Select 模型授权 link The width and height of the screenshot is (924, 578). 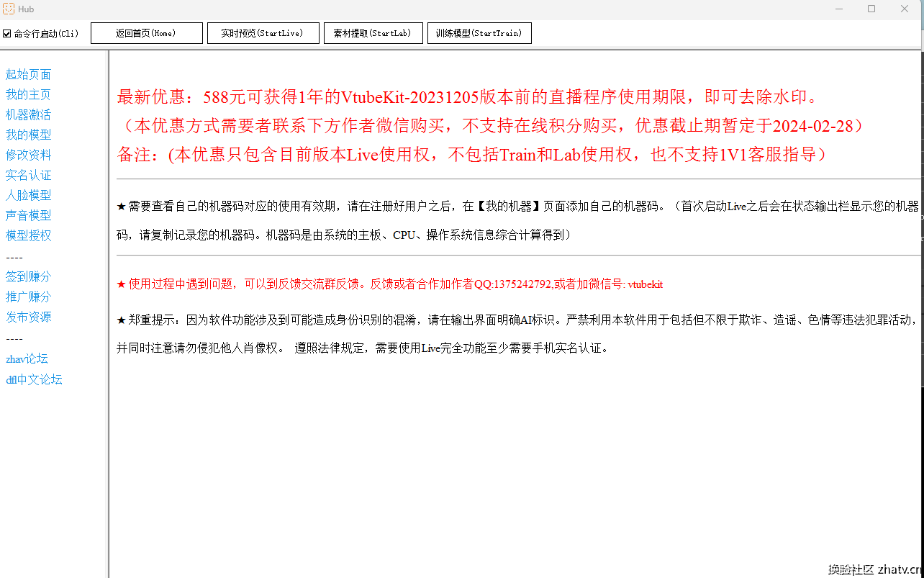[29, 236]
